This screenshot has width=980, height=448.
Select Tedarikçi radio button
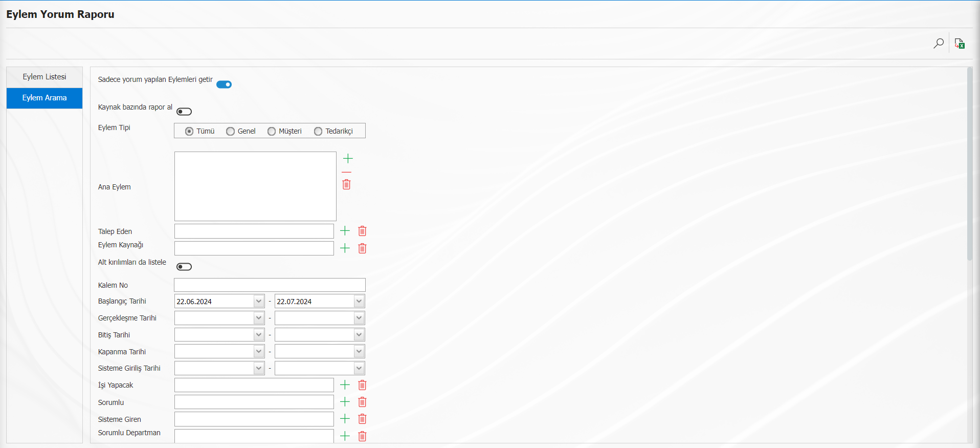point(318,132)
